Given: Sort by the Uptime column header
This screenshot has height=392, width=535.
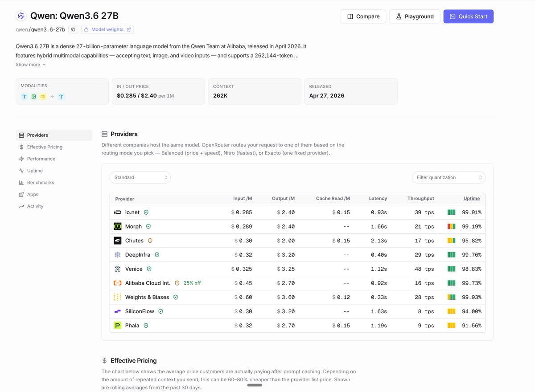Looking at the screenshot, I should pyautogui.click(x=472, y=199).
